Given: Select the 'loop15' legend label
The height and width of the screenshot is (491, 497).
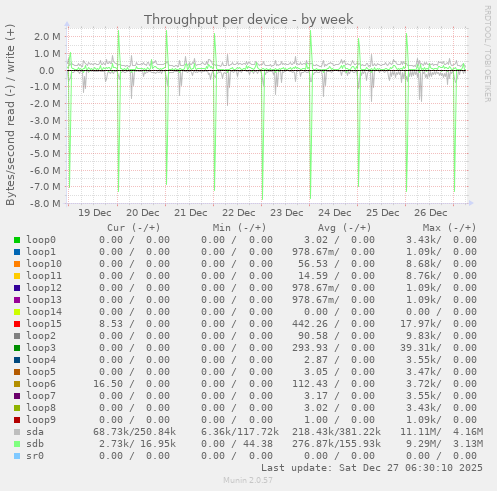Looking at the screenshot, I should point(44,324).
